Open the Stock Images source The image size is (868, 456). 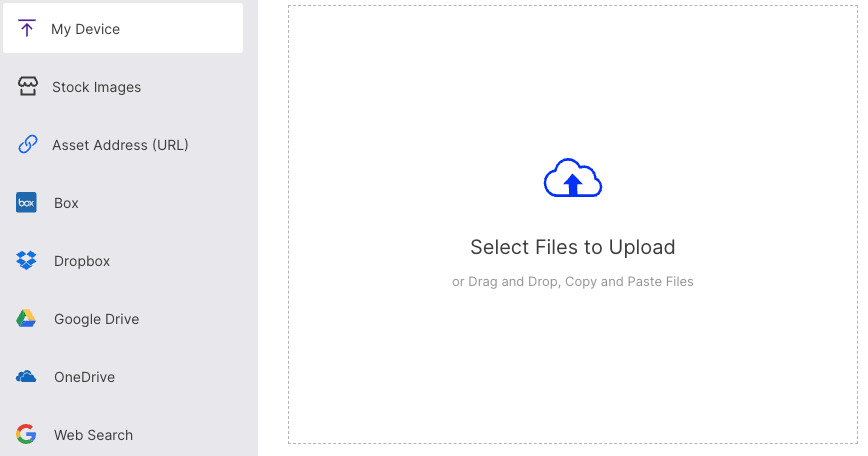pyautogui.click(x=96, y=87)
